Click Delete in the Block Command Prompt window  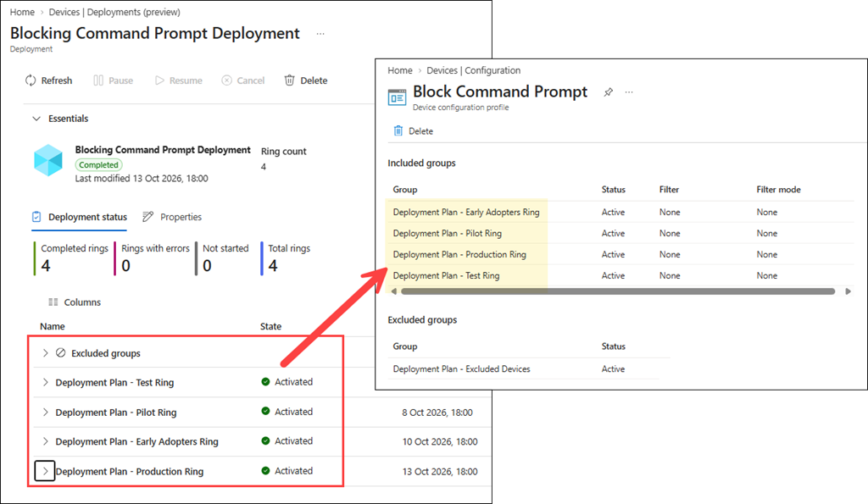point(414,131)
